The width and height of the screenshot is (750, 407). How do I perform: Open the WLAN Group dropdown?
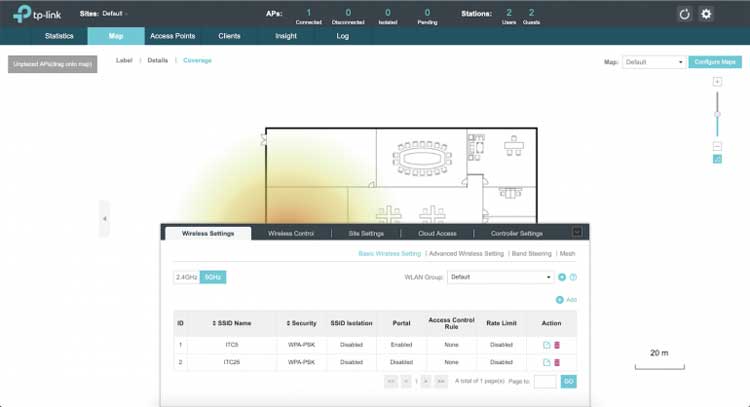[500, 277]
